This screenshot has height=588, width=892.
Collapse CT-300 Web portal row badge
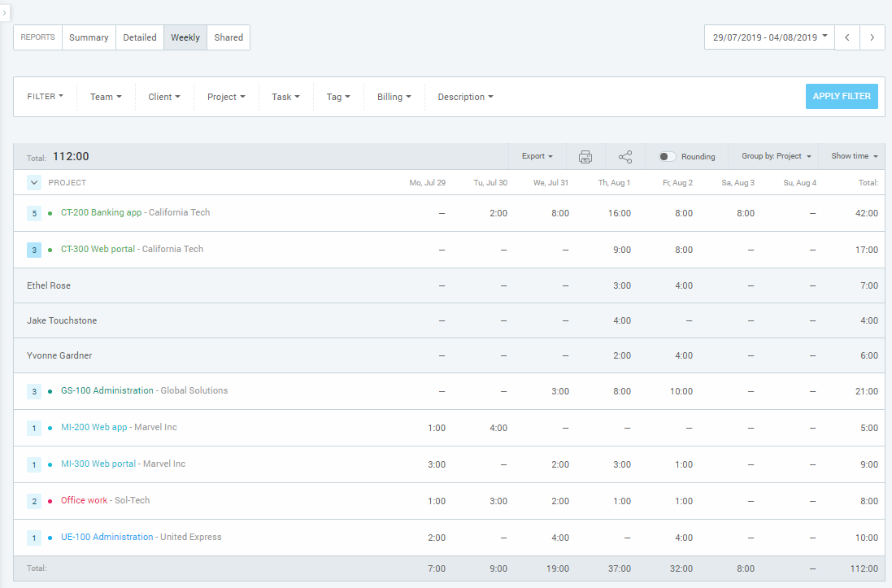(x=34, y=250)
